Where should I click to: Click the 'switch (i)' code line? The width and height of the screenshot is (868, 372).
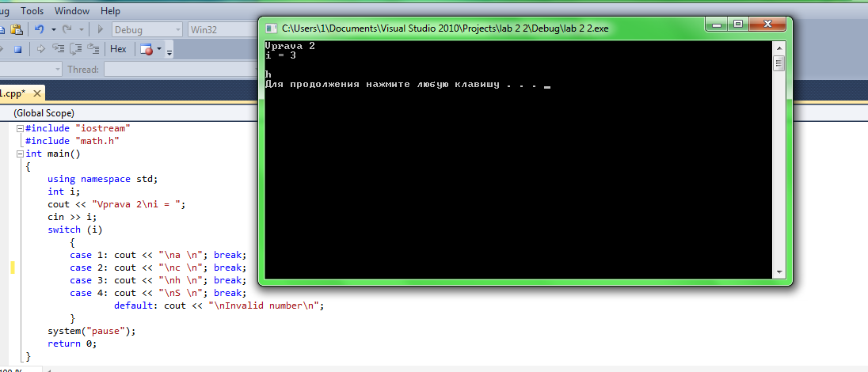tap(75, 230)
